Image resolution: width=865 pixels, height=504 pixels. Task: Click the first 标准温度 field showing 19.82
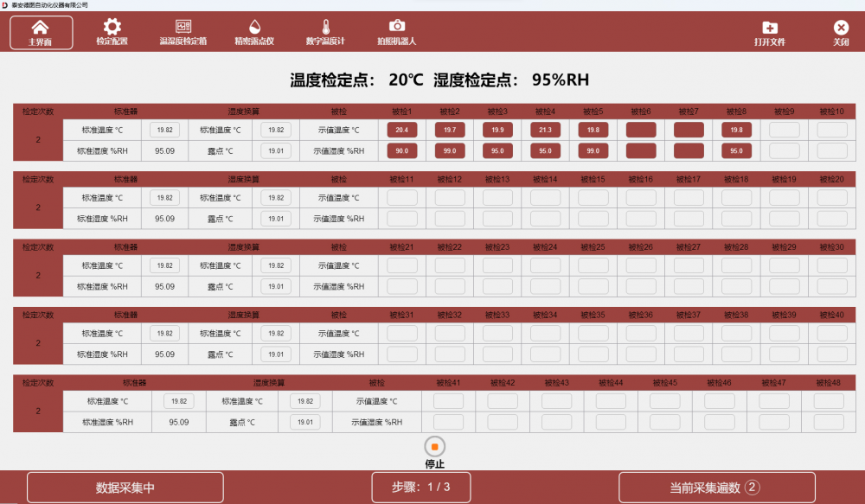(x=165, y=129)
